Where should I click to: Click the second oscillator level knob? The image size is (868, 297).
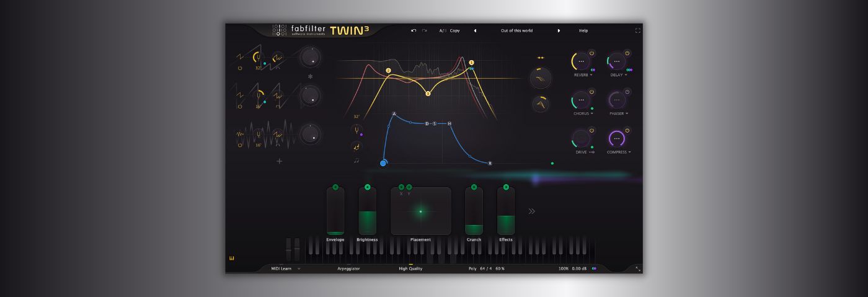click(310, 95)
